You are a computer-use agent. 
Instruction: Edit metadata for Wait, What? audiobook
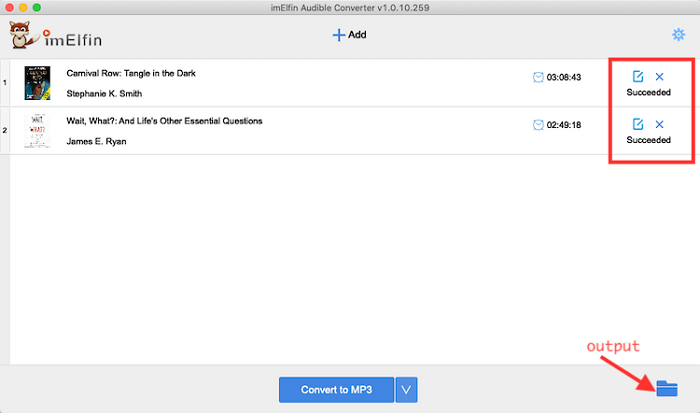(638, 124)
